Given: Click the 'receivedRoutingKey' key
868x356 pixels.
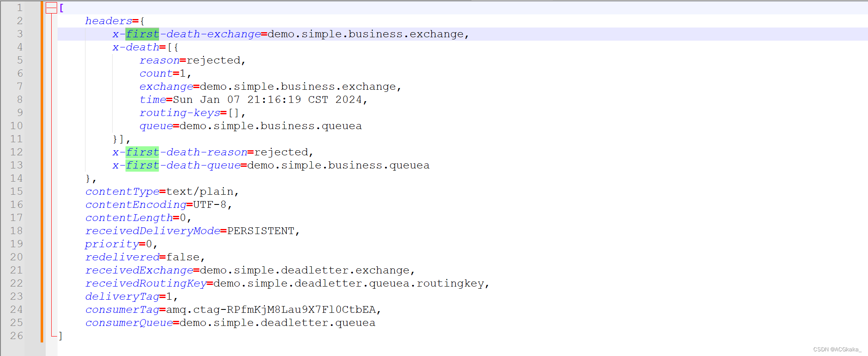Looking at the screenshot, I should point(146,283).
